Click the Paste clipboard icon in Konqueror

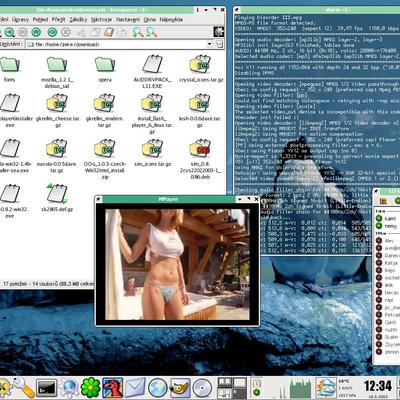pyautogui.click(x=109, y=32)
